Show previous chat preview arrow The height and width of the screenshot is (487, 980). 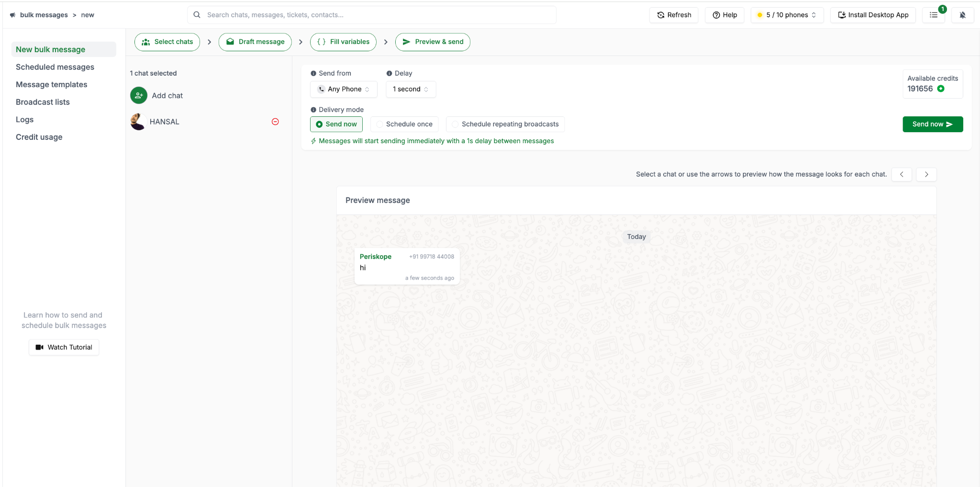(902, 174)
